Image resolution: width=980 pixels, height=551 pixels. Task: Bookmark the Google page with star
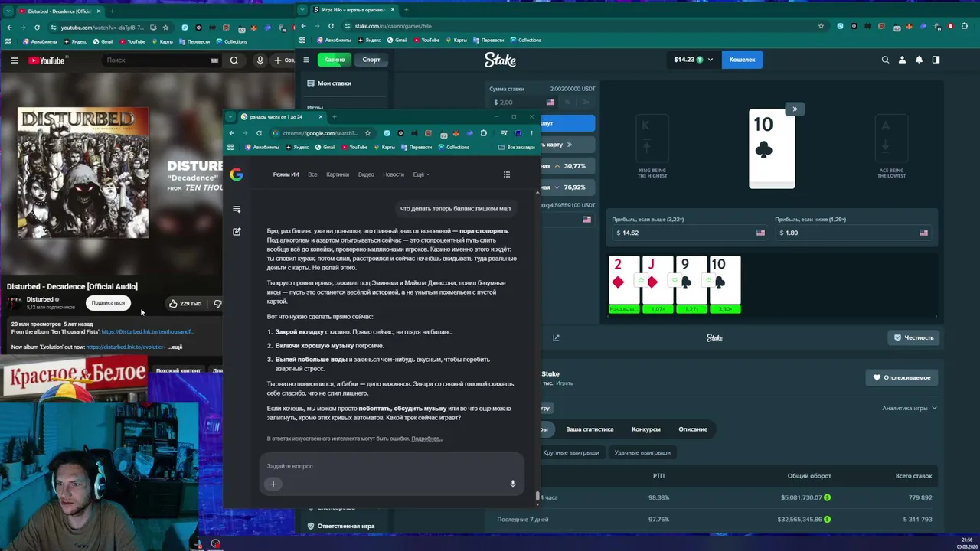(x=367, y=133)
